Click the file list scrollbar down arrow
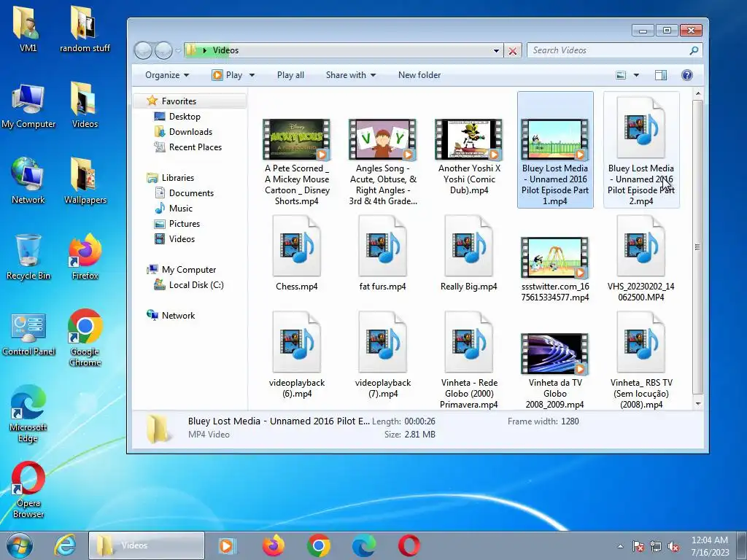The height and width of the screenshot is (560, 747). 698,404
